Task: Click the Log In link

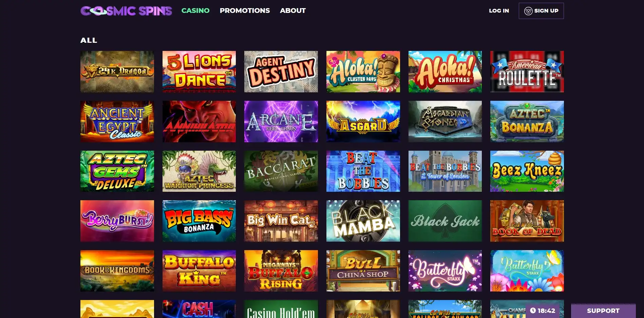Action: (499, 11)
